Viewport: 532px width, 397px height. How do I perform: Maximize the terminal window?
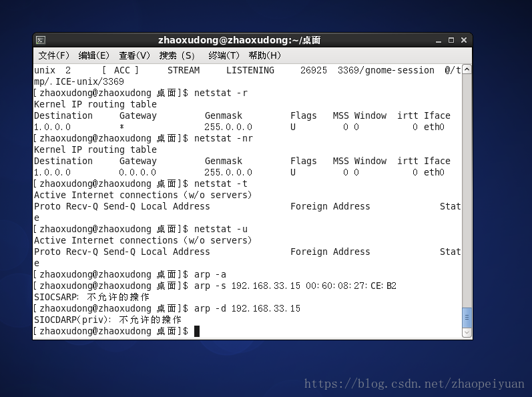pyautogui.click(x=451, y=40)
